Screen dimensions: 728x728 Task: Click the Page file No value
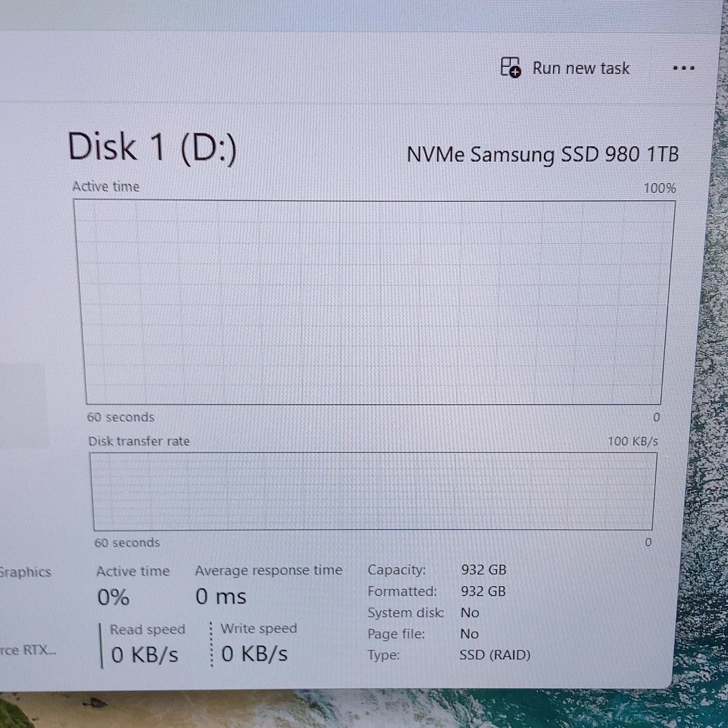[469, 634]
